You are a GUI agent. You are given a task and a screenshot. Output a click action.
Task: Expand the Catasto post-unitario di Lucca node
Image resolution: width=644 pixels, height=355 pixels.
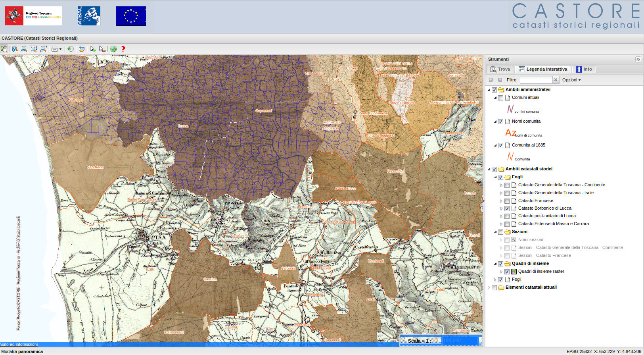point(502,216)
